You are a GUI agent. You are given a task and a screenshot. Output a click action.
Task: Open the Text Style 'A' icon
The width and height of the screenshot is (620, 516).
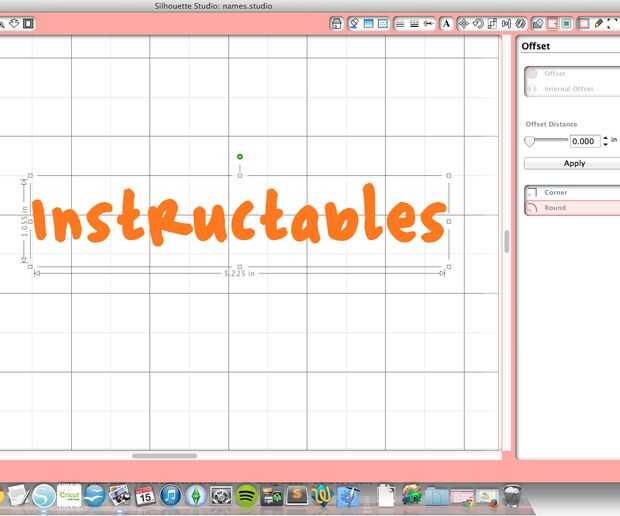tap(446, 24)
